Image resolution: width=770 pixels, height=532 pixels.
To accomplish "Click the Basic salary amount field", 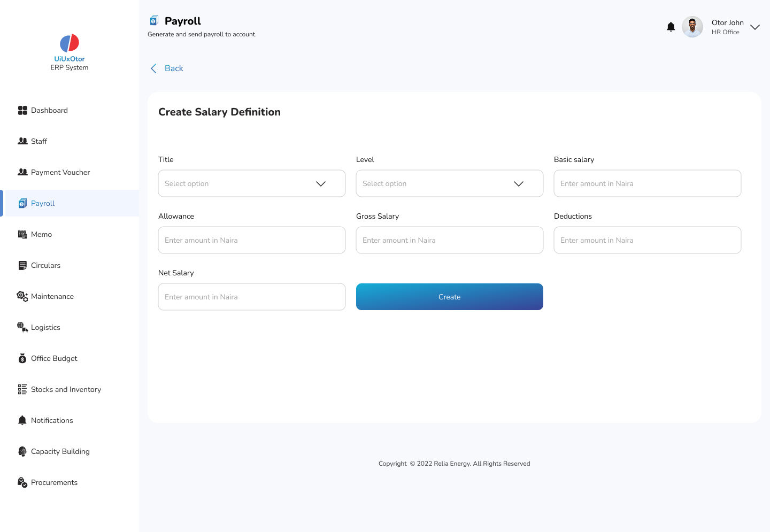I will [x=647, y=183].
